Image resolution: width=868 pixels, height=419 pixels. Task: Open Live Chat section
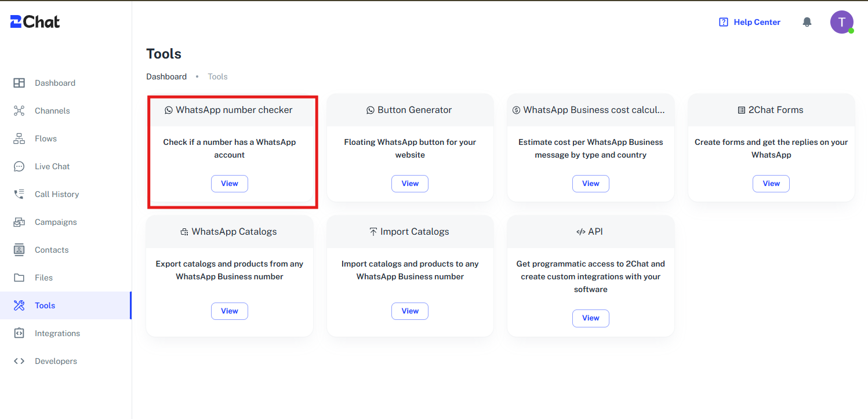52,166
